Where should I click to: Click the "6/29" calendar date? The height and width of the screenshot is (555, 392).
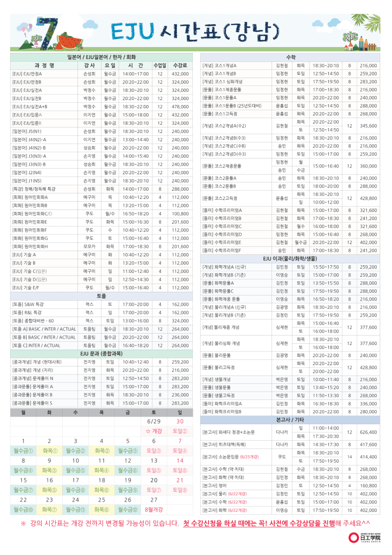154,422
